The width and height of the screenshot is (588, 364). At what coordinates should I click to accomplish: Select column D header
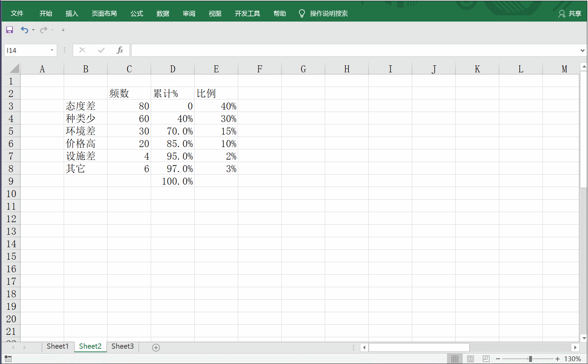tap(173, 69)
